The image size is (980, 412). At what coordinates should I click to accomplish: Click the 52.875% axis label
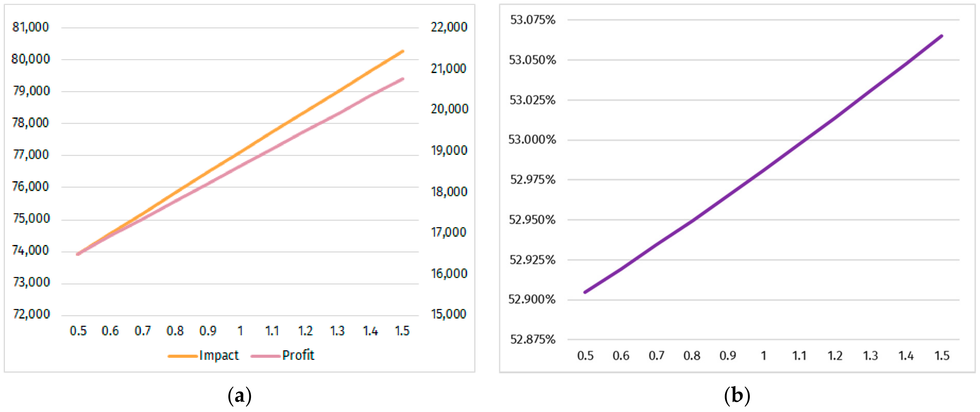533,339
